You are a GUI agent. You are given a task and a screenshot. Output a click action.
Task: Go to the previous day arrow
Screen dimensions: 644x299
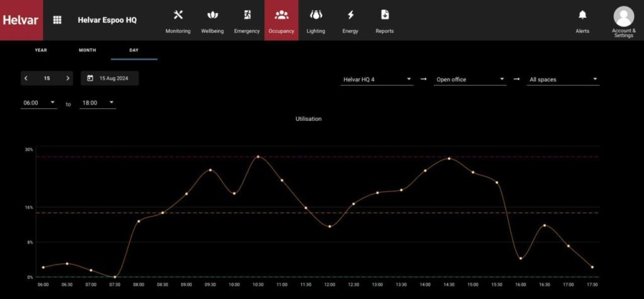tap(26, 79)
